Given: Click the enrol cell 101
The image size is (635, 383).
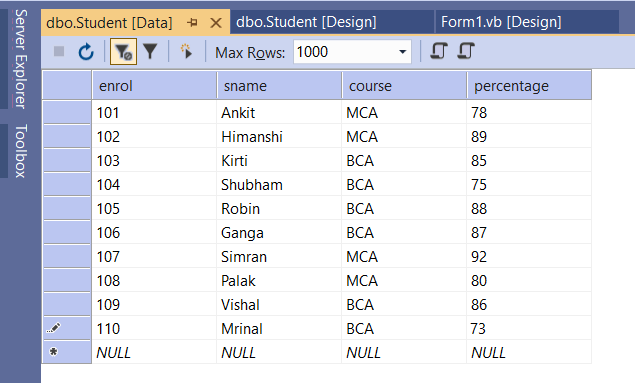Looking at the screenshot, I should click(x=154, y=112).
